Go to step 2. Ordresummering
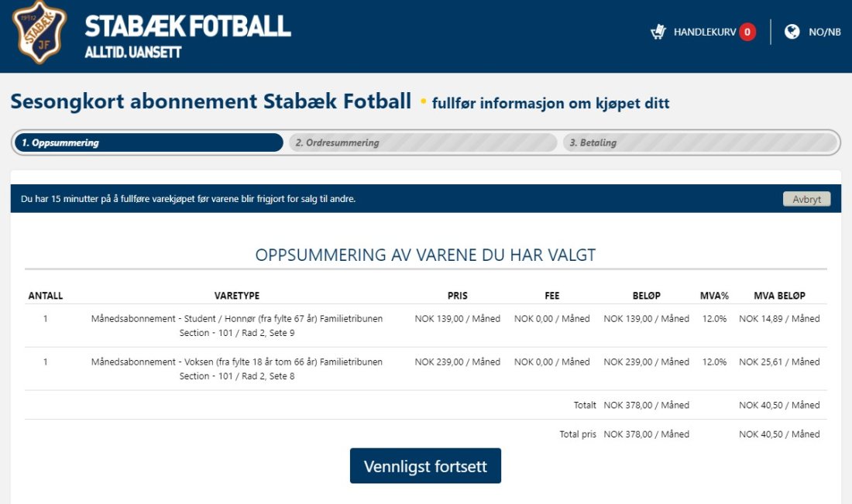This screenshot has width=852, height=504. [422, 142]
